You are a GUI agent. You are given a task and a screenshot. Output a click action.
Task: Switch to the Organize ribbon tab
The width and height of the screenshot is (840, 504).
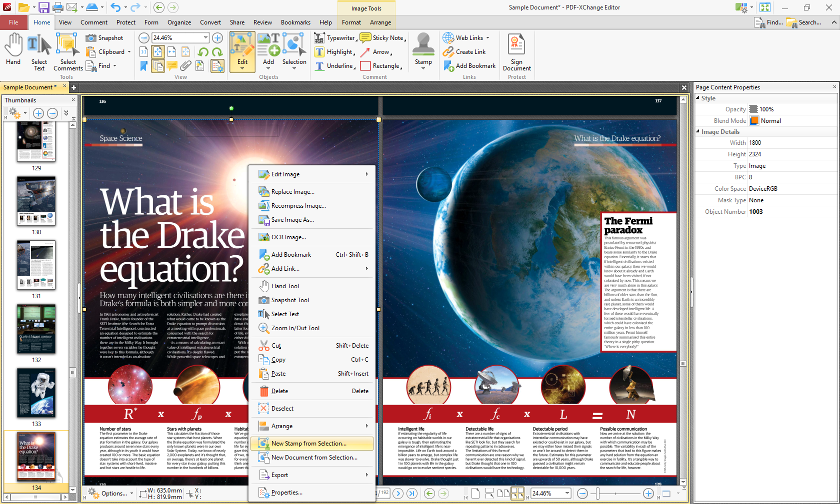(x=179, y=22)
